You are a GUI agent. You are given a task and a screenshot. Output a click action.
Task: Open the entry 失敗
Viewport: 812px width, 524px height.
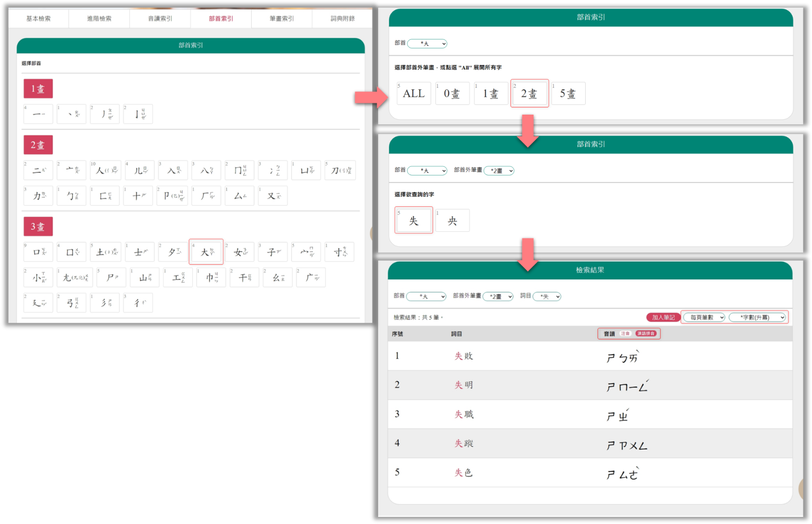(x=464, y=356)
